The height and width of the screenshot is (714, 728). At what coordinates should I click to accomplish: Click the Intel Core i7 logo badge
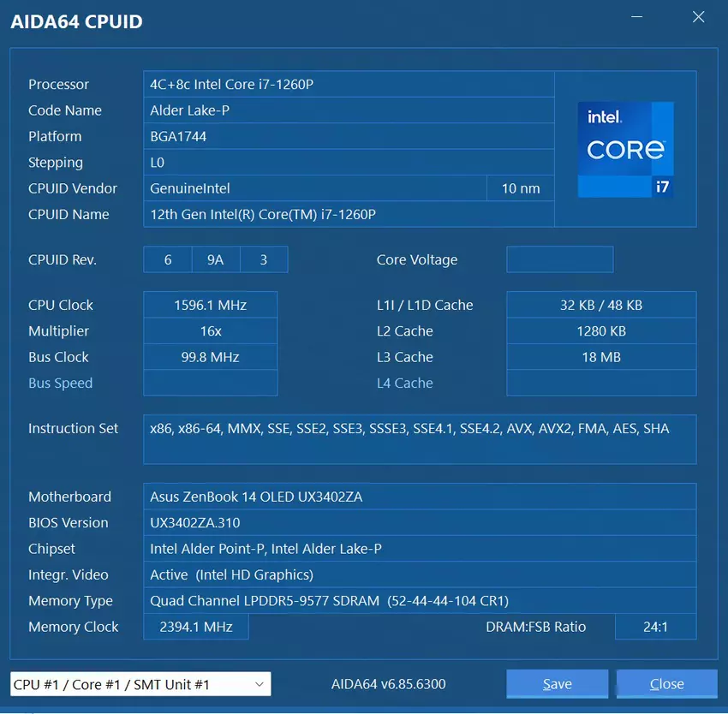pos(625,150)
